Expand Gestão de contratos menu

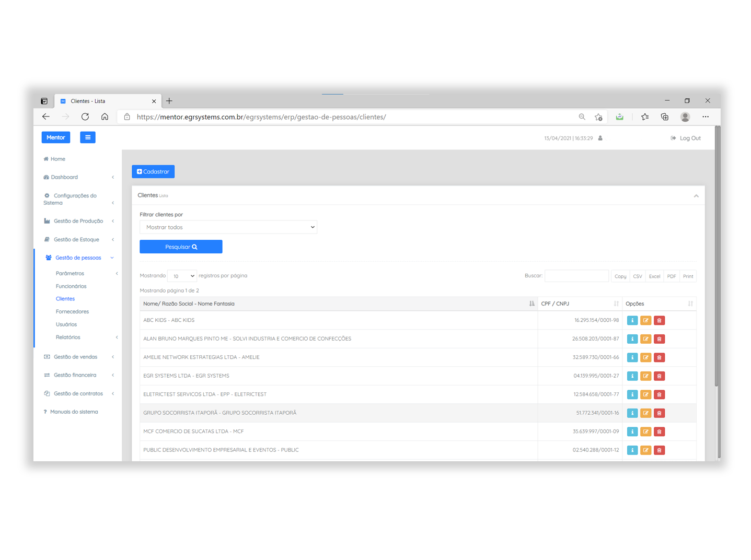tap(78, 393)
